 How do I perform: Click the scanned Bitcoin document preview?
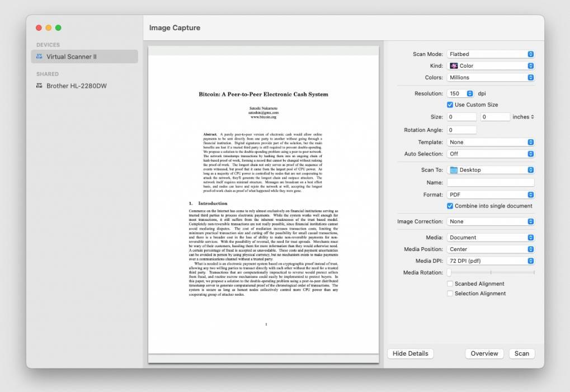[x=263, y=204]
